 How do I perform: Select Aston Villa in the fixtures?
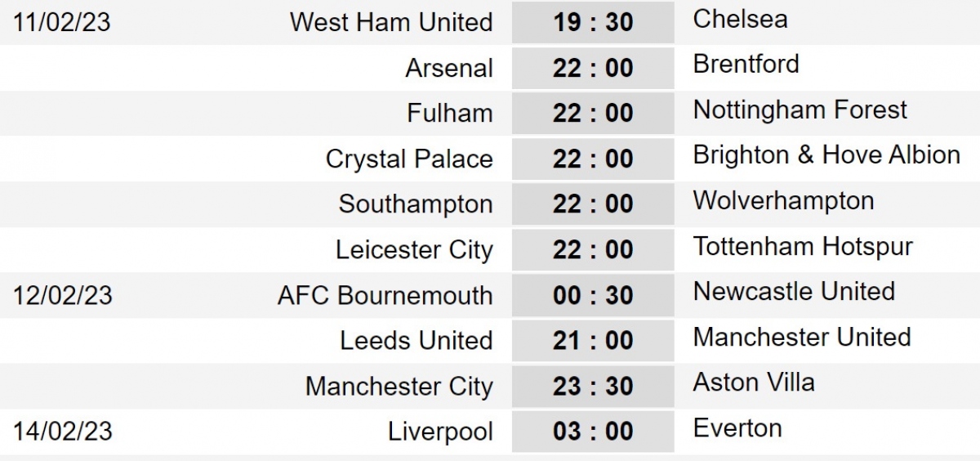click(x=753, y=383)
